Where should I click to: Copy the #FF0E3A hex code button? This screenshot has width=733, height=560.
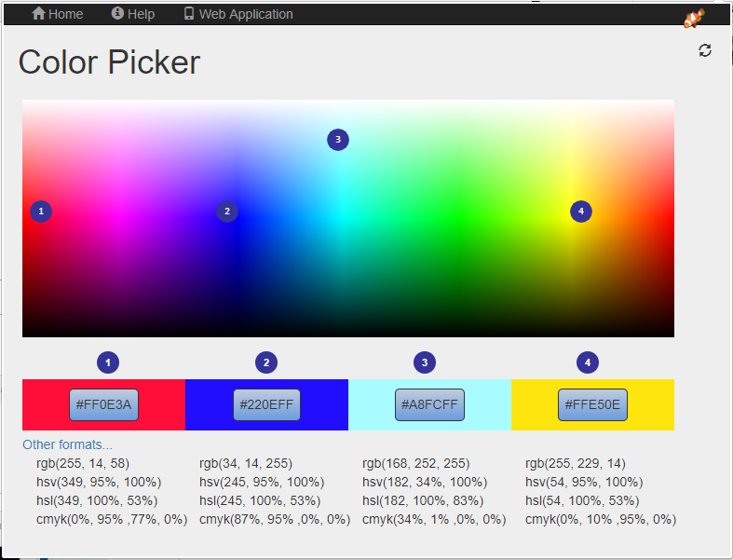[103, 404]
